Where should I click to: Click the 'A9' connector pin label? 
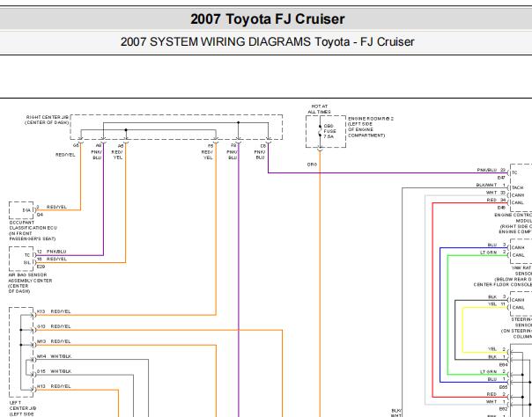click(99, 145)
